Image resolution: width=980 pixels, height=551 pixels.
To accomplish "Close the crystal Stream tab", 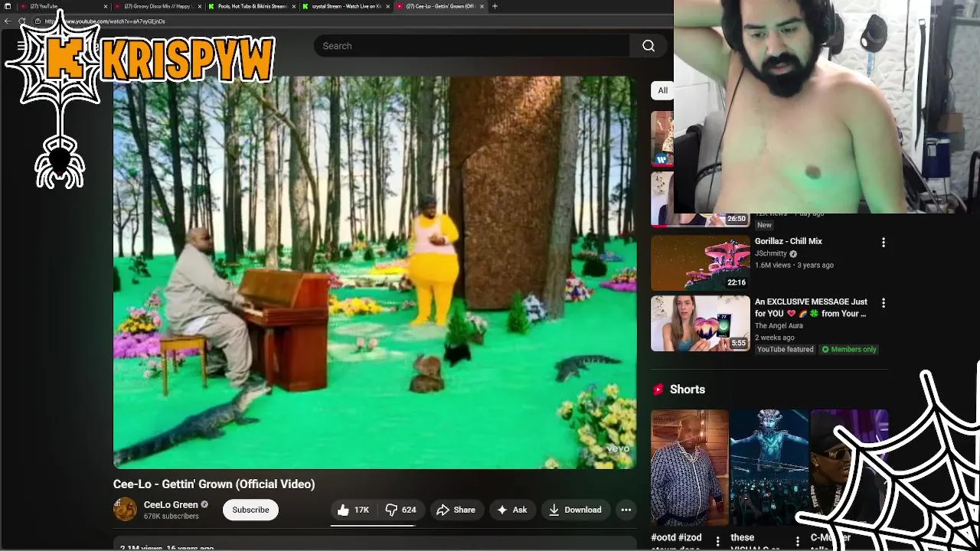I will coord(388,6).
